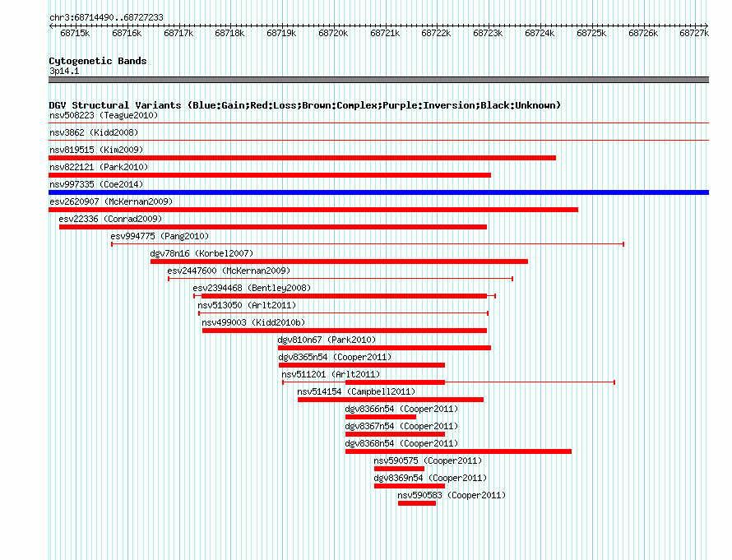732x560 pixels.
Task: Click the 3p14.1 band label
Action: 64,71
